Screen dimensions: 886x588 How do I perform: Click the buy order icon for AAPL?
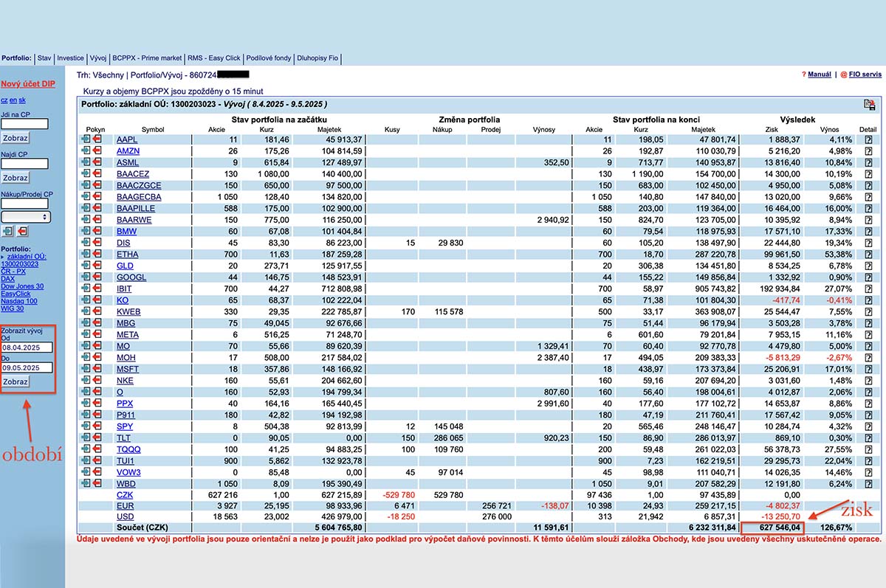click(86, 139)
